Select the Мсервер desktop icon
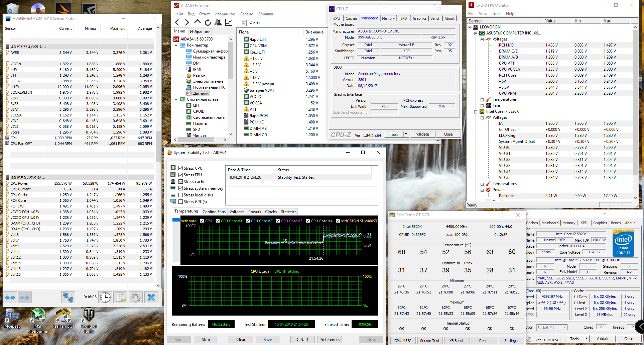This screenshot has height=345, width=644. (x=12, y=318)
